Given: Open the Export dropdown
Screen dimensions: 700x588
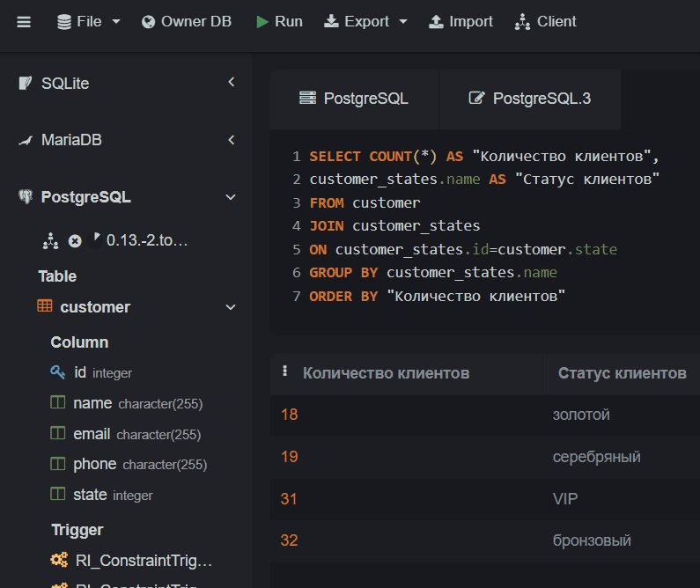Looking at the screenshot, I should coord(365,21).
